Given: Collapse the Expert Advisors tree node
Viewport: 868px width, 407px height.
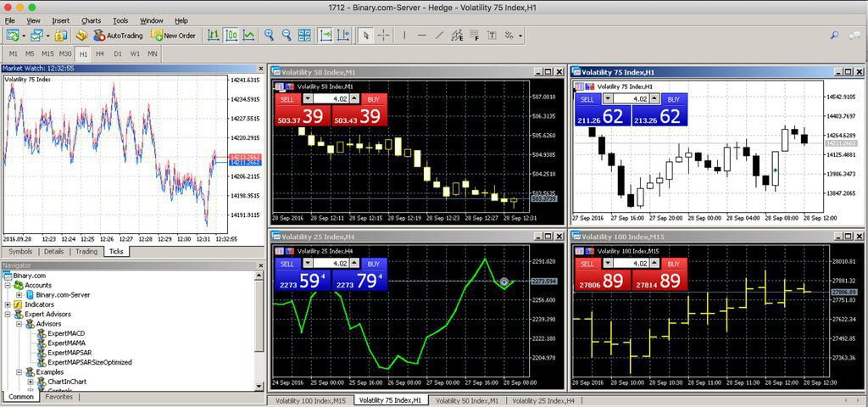Looking at the screenshot, I should coord(8,315).
